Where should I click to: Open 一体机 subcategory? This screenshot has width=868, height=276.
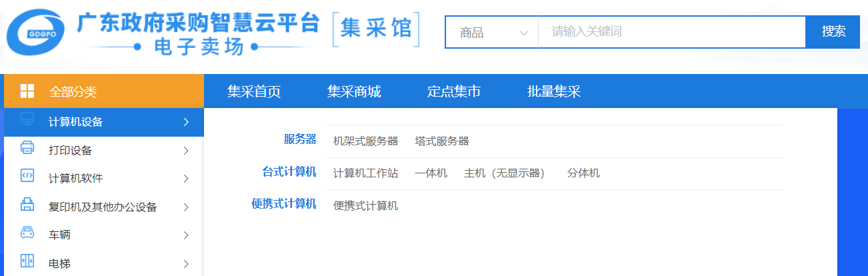tap(431, 173)
